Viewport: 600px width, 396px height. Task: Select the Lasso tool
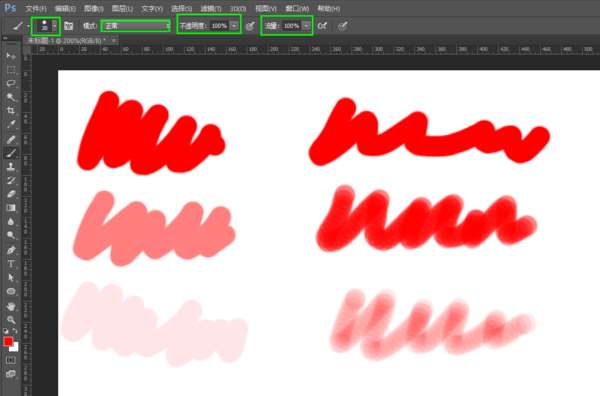[x=11, y=83]
